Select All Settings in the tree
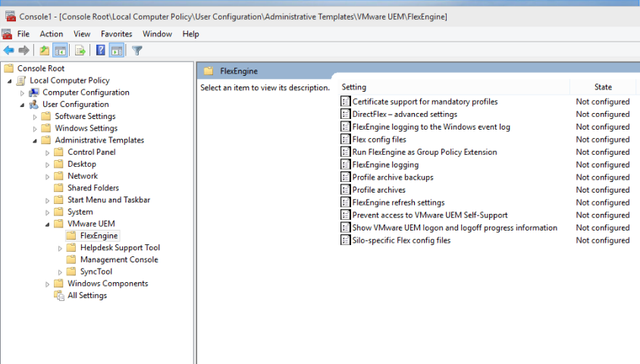Viewport: 640px width, 364px height. pyautogui.click(x=86, y=296)
